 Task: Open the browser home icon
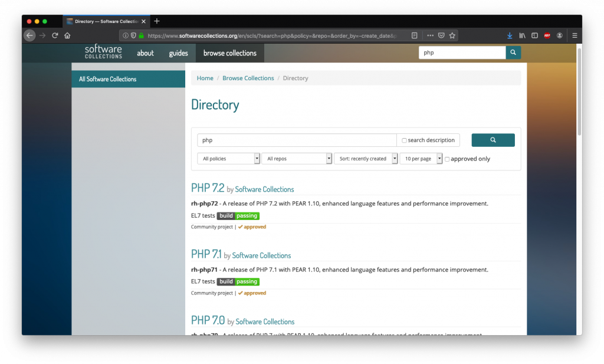tap(67, 35)
